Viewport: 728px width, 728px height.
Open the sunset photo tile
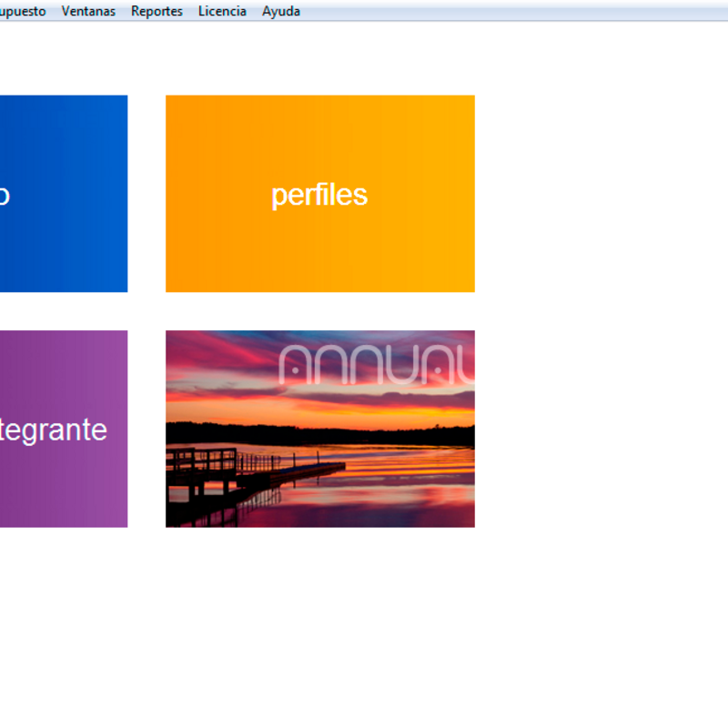(x=320, y=429)
